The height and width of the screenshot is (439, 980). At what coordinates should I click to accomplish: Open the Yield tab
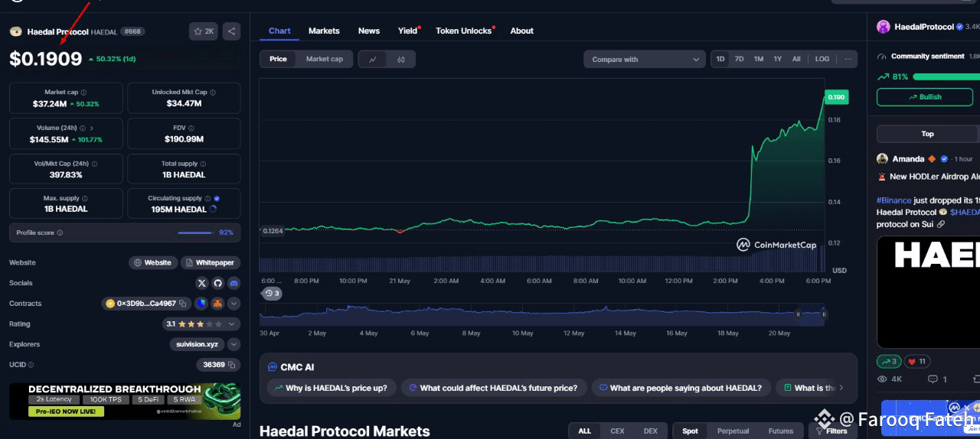(408, 31)
